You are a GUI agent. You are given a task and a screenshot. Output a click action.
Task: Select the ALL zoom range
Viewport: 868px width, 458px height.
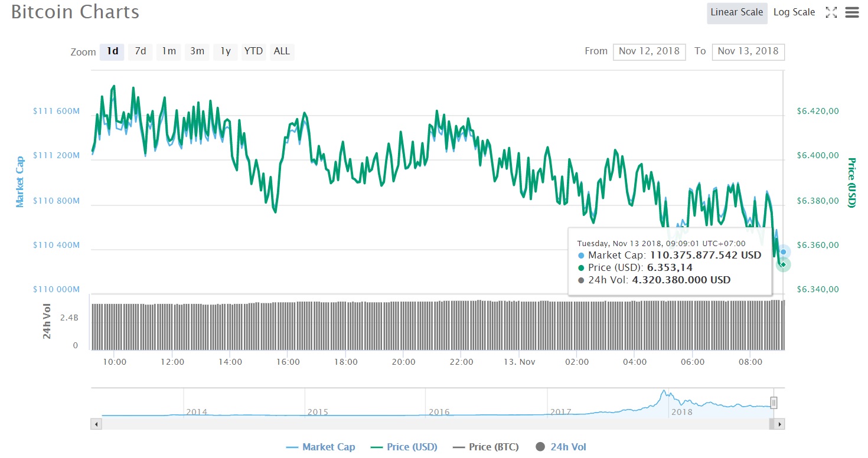coord(282,51)
